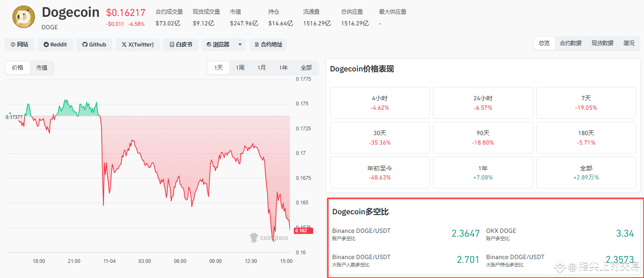Select the 24小时 price performance card
The width and height of the screenshot is (644, 278).
pos(482,103)
